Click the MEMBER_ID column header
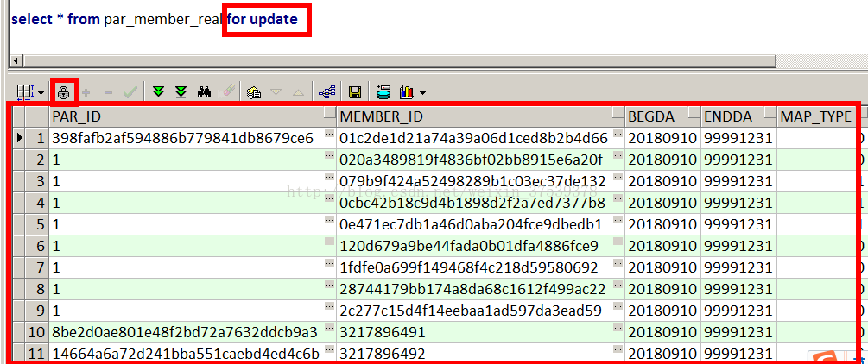The height and width of the screenshot is (364, 868). [x=480, y=116]
